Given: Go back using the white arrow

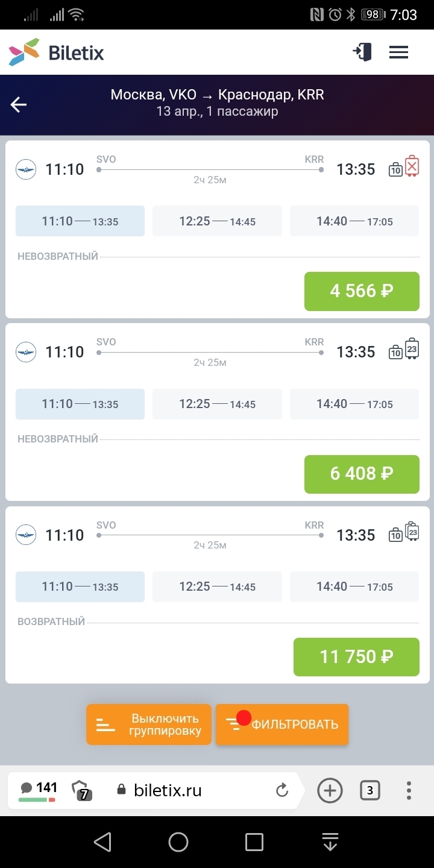Looking at the screenshot, I should click(19, 105).
